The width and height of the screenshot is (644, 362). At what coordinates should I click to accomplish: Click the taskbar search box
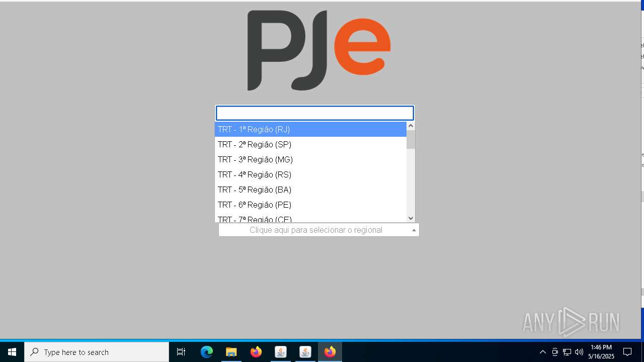point(97,352)
